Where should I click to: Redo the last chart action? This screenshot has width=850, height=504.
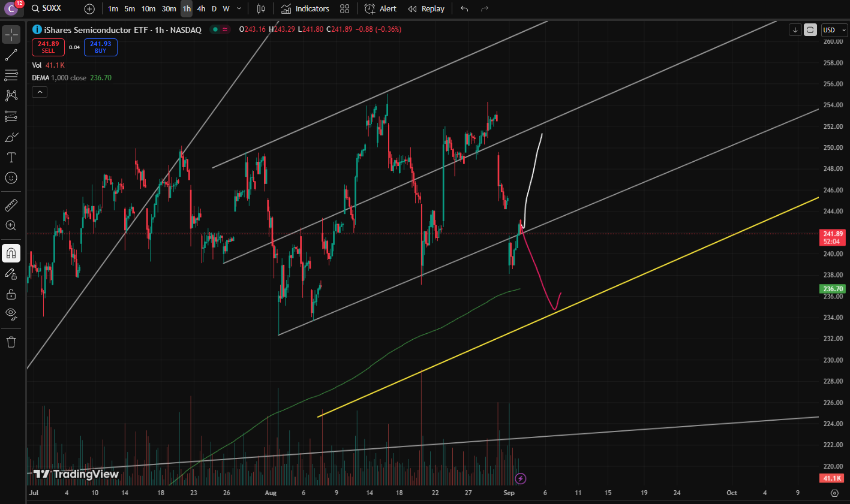(x=485, y=9)
